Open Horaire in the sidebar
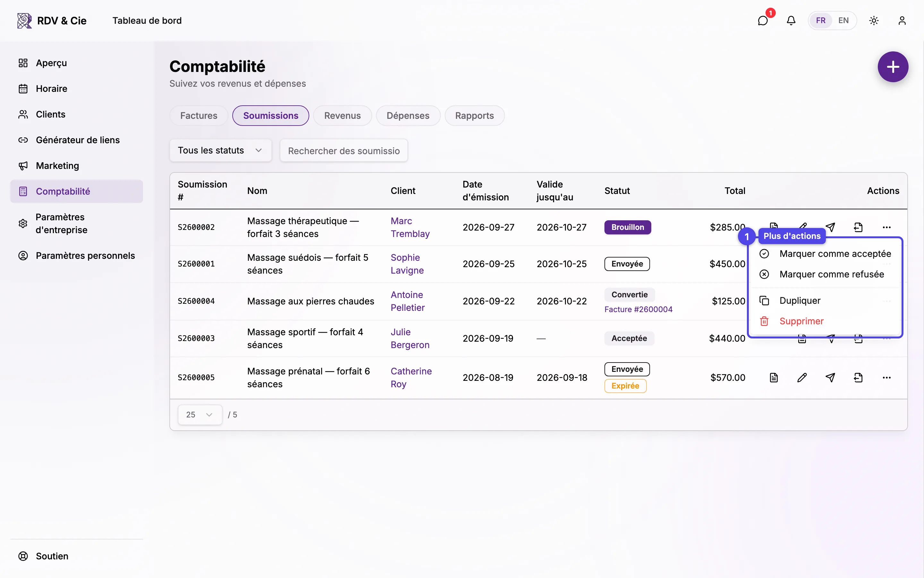The width and height of the screenshot is (924, 578). [76, 89]
